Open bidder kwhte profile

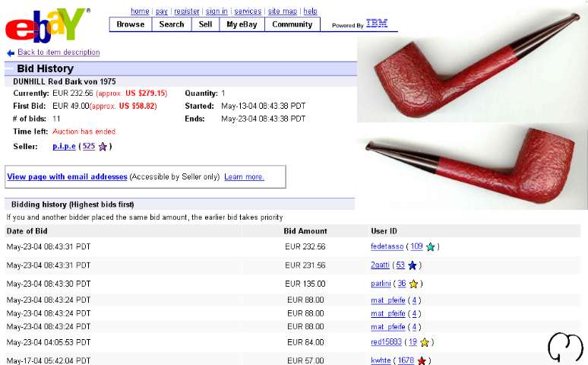[x=381, y=360]
